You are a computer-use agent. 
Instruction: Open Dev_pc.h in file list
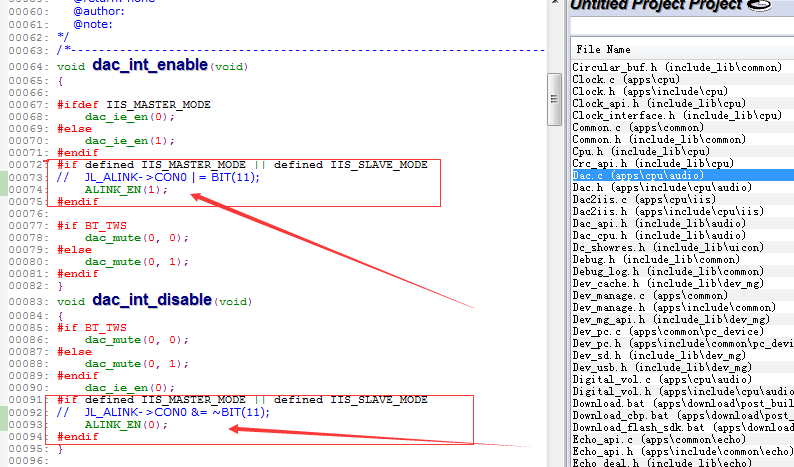coord(683,343)
